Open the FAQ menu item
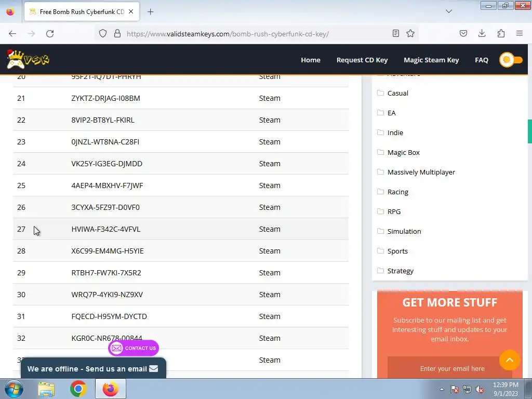 click(x=482, y=60)
